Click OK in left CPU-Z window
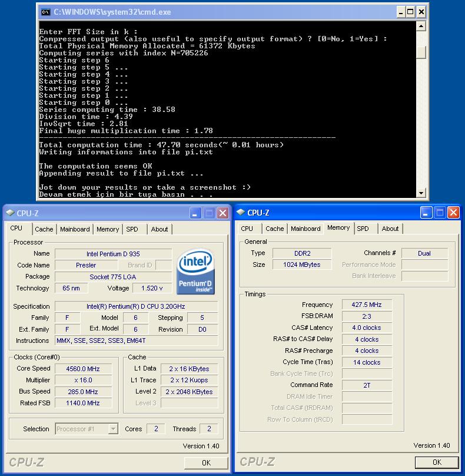Screen dimensions: 465x476 [206, 462]
